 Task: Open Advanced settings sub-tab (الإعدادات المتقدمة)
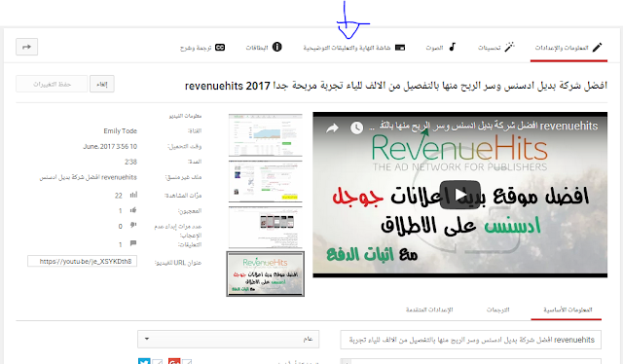pos(429,309)
